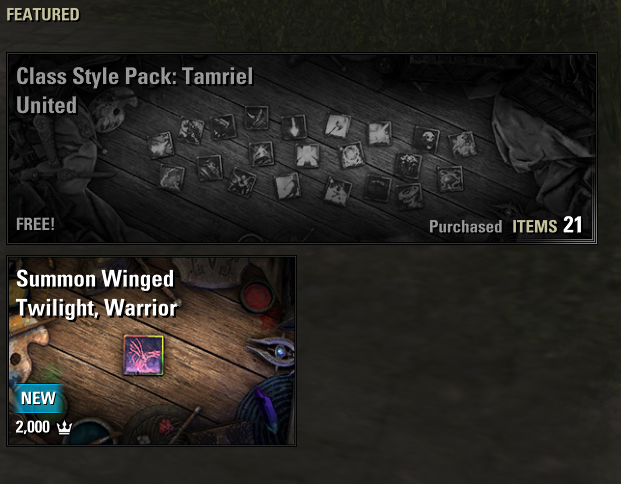Click the red paint pot in Twilight tile
This screenshot has height=484, width=621.
257,297
